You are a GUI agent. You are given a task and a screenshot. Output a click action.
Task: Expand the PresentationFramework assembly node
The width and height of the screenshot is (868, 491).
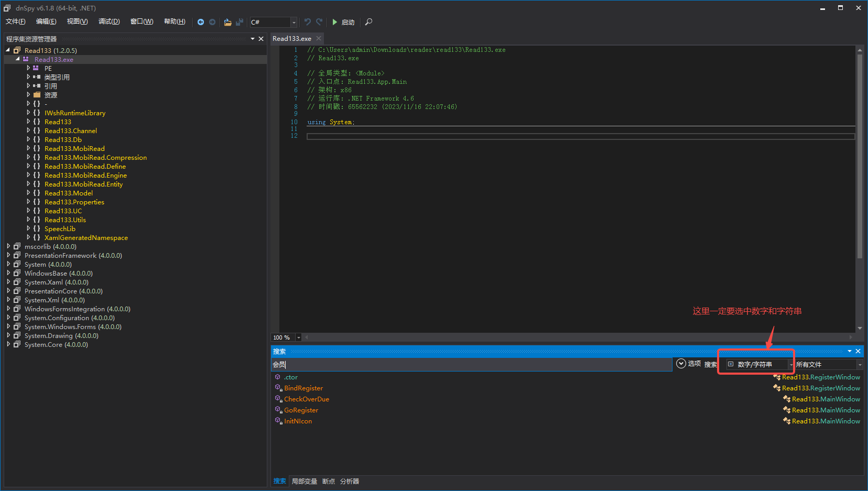point(8,255)
